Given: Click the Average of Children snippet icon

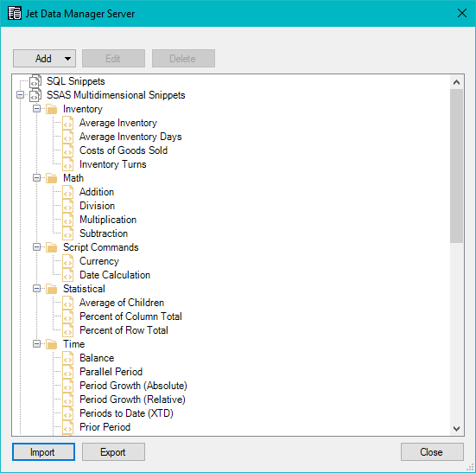Looking at the screenshot, I should (x=68, y=303).
